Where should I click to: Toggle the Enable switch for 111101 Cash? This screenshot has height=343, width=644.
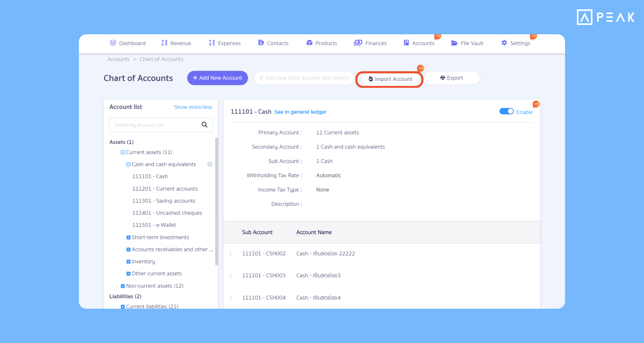[x=506, y=111]
